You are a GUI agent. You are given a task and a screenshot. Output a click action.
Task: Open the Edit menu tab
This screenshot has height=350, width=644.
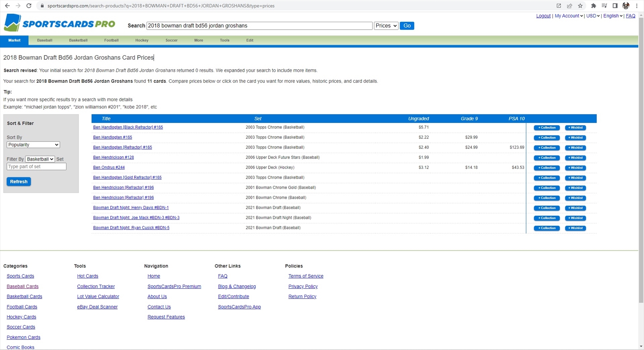250,40
